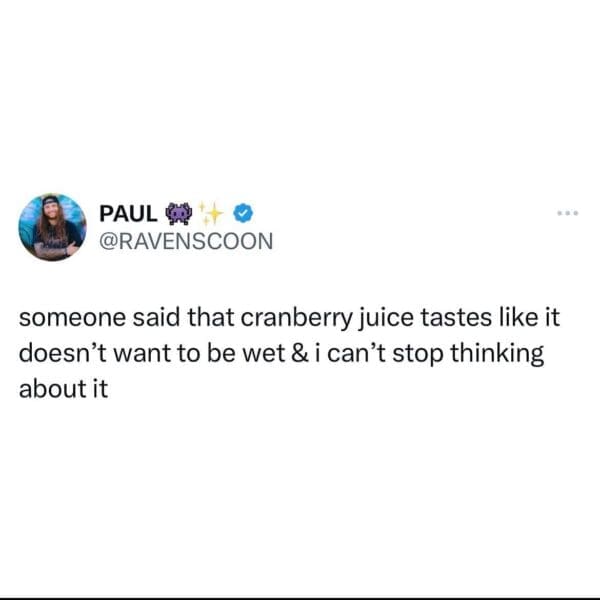The width and height of the screenshot is (600, 600).
Task: Open Paul's circular profile picture
Action: [x=52, y=227]
